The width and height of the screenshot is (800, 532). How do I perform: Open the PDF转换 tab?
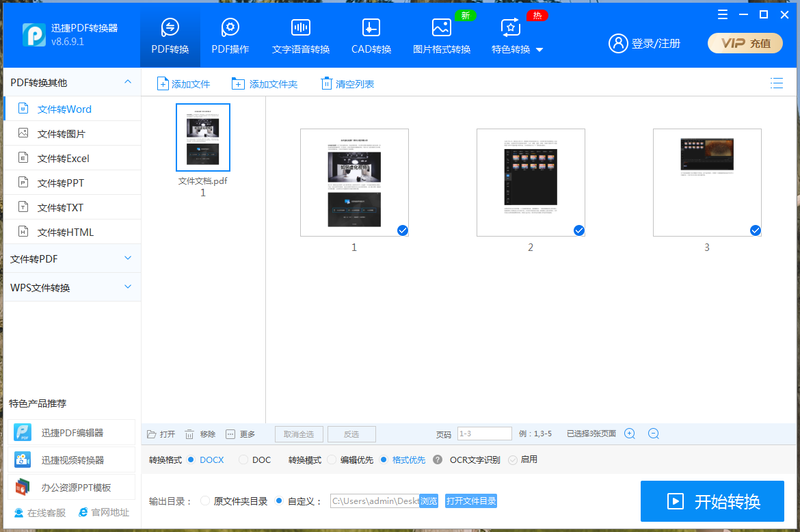coord(170,36)
